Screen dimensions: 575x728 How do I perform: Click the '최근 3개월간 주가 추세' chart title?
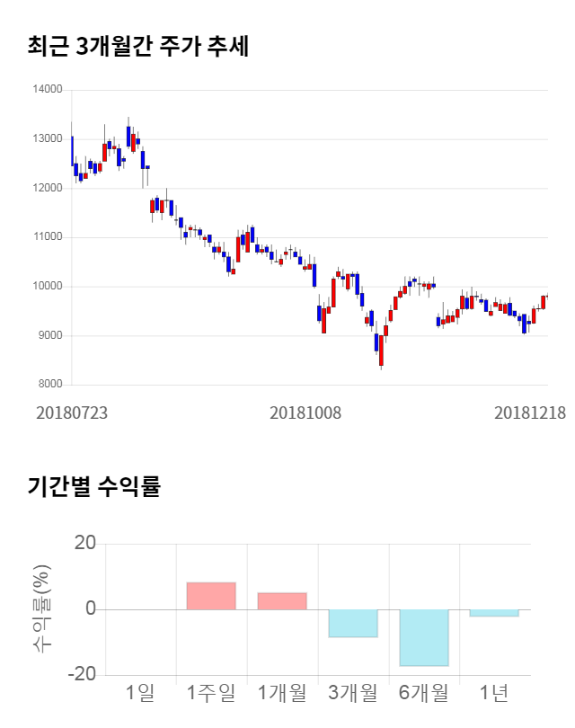coord(138,46)
